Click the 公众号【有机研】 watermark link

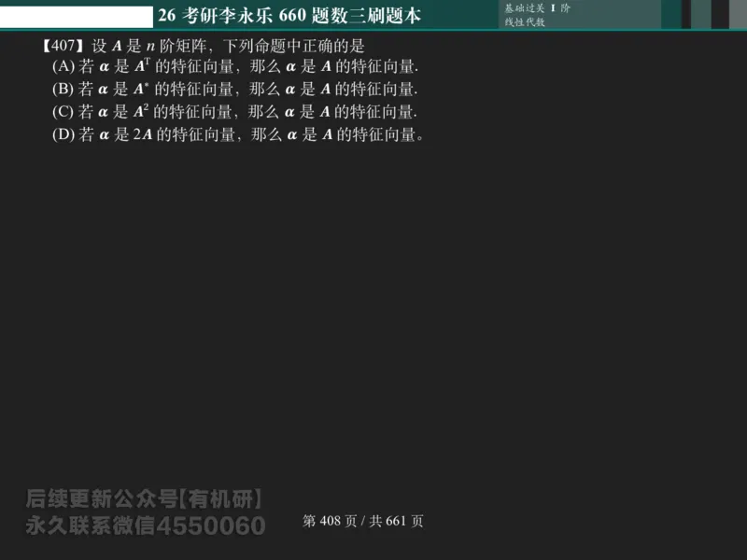point(145,497)
